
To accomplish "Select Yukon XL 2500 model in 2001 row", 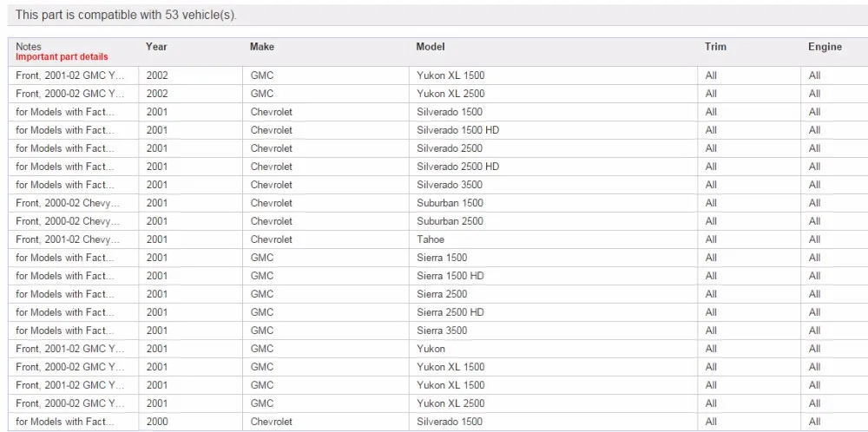I will (450, 403).
